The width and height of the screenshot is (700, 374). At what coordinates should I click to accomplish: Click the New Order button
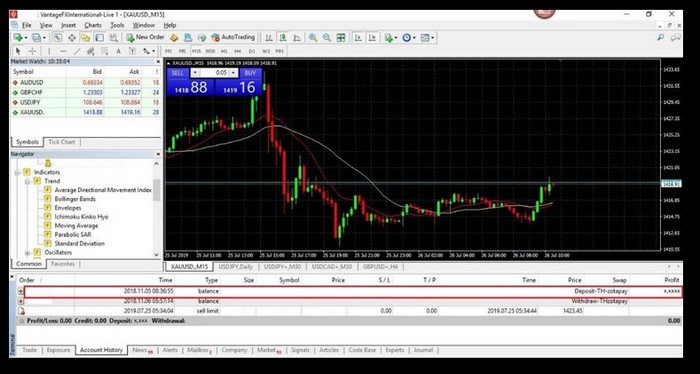click(x=146, y=37)
